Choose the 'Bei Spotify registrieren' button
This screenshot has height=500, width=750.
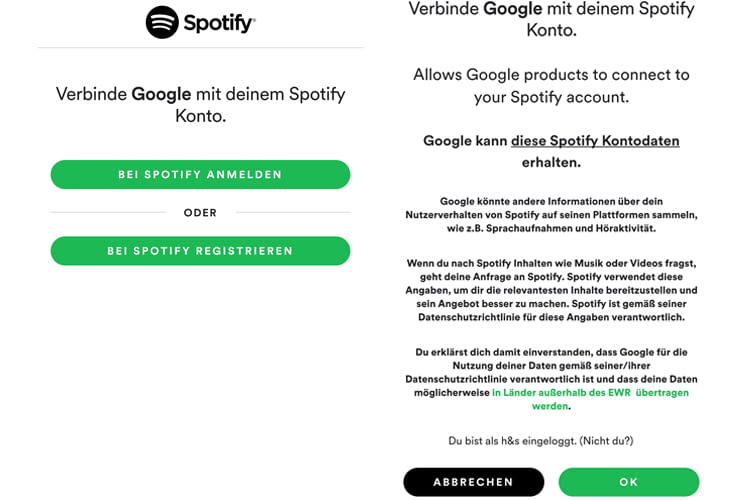pyautogui.click(x=200, y=251)
